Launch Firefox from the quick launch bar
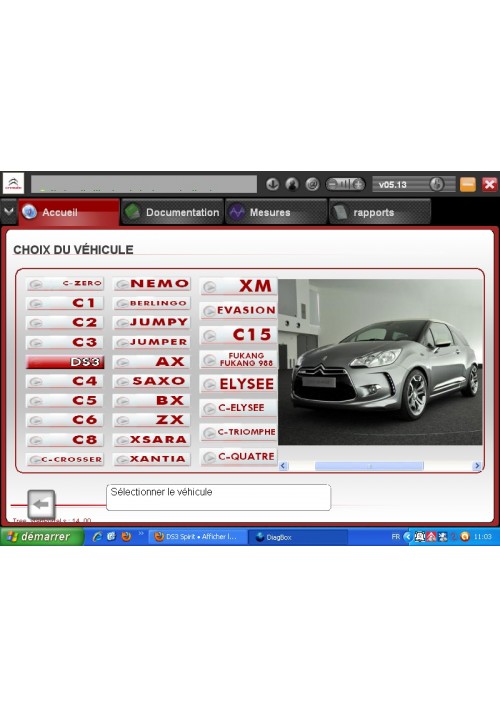This screenshot has width=500, height=717. click(x=126, y=536)
